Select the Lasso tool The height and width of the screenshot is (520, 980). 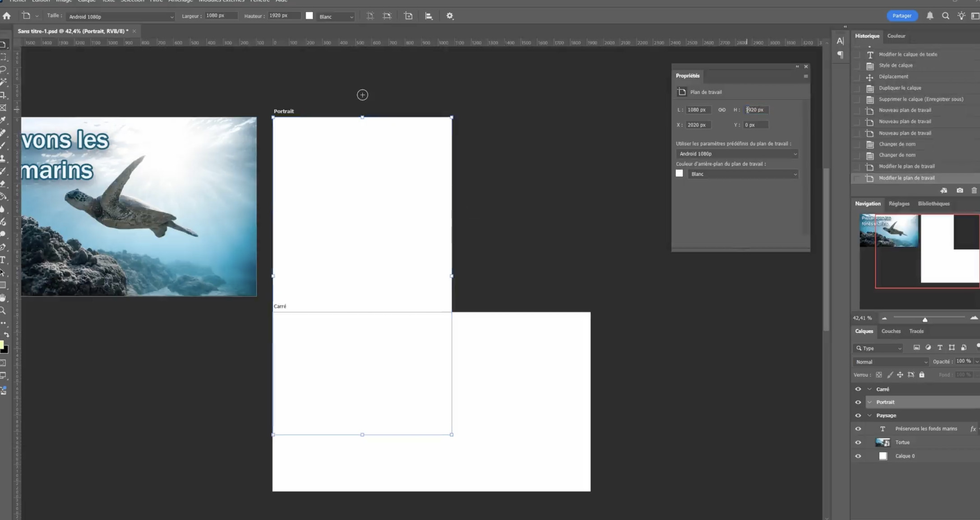coord(3,70)
